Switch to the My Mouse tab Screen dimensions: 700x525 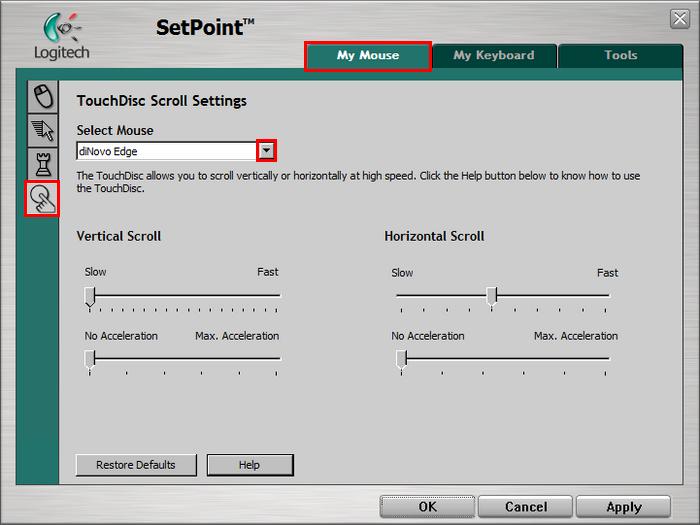click(368, 56)
